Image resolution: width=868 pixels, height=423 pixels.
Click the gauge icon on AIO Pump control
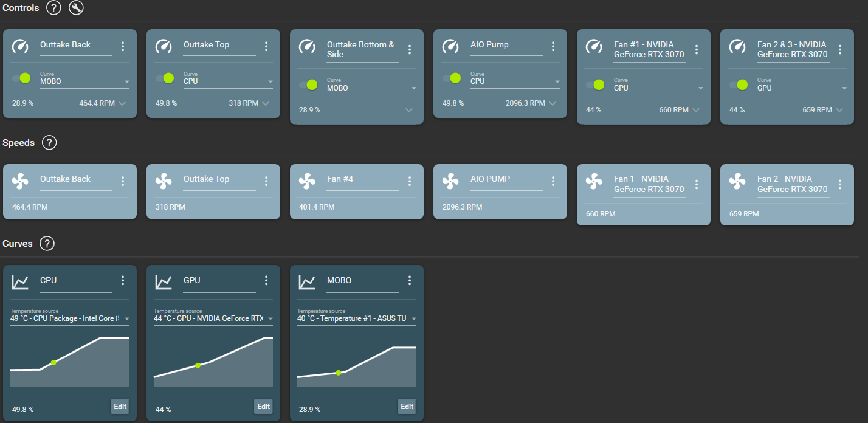point(450,47)
